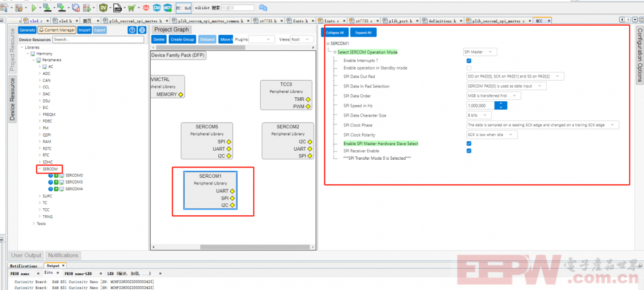Click the hold in reset toolbar icon
This screenshot has width=644, height=290.
[75, 7]
